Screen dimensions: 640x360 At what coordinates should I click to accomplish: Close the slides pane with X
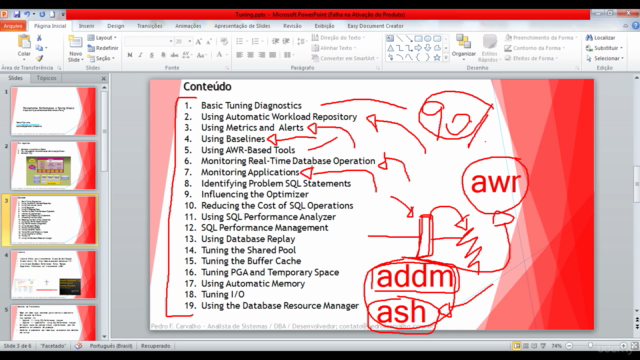(104, 78)
